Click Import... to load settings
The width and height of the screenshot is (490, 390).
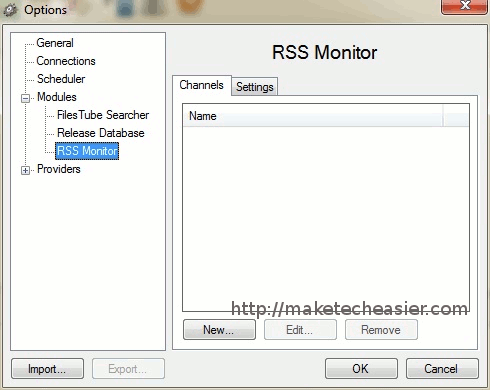click(x=47, y=369)
